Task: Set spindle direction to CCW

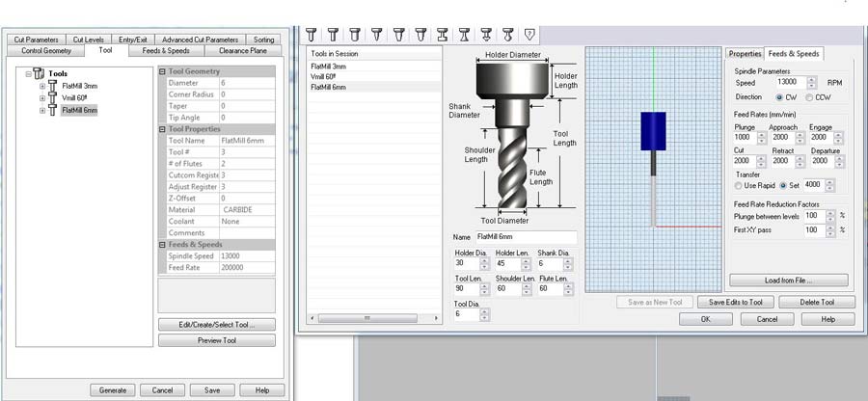Action: (808, 97)
